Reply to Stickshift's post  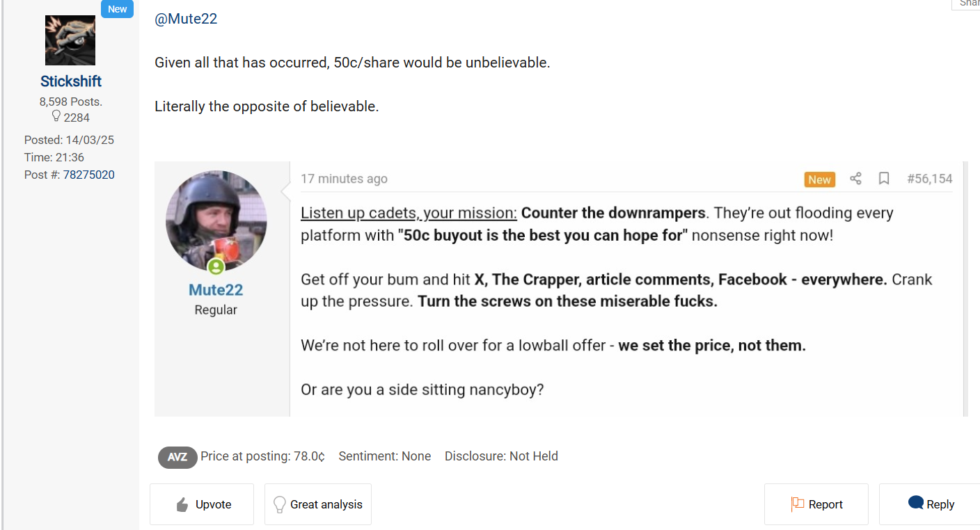click(x=931, y=504)
